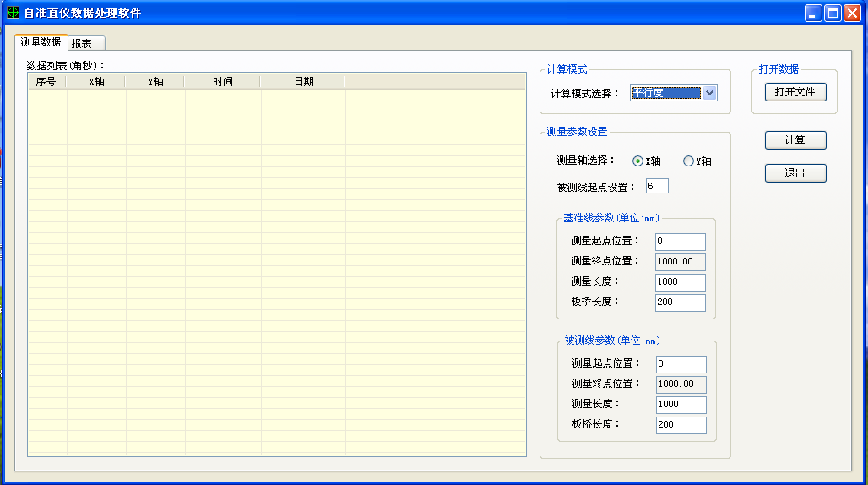Click the 基准线 测量长度 field
The width and height of the screenshot is (868, 485).
tap(681, 282)
